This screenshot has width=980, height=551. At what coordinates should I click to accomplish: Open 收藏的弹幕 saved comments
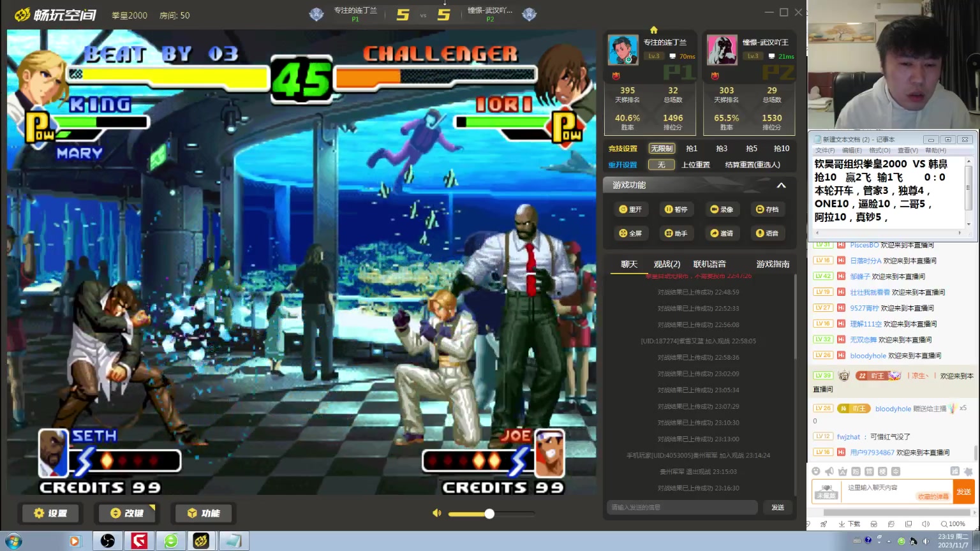coord(933,496)
